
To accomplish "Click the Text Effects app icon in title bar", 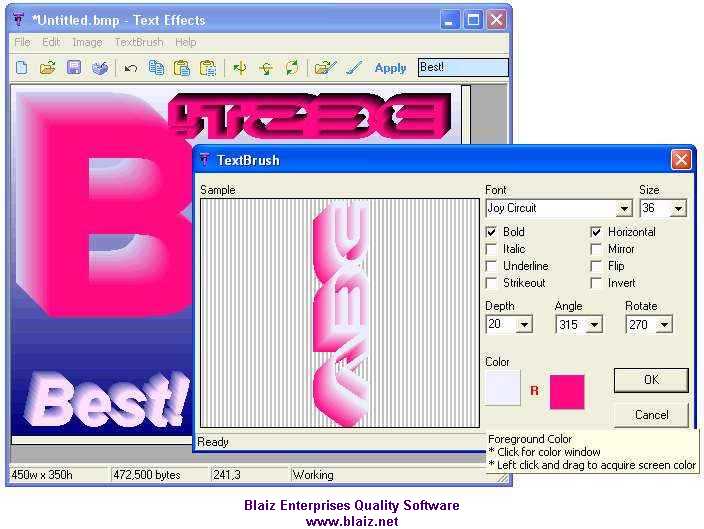I will pos(18,20).
